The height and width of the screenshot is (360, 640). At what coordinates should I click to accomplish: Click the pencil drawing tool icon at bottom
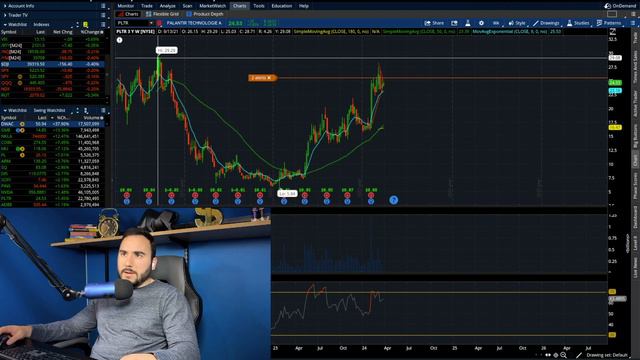(x=579, y=356)
